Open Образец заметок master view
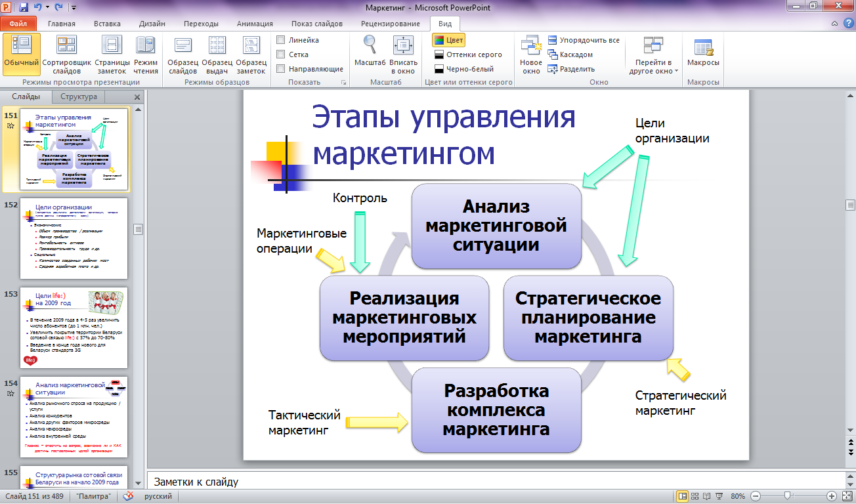Viewport: 856px width, 504px height. pyautogui.click(x=251, y=55)
